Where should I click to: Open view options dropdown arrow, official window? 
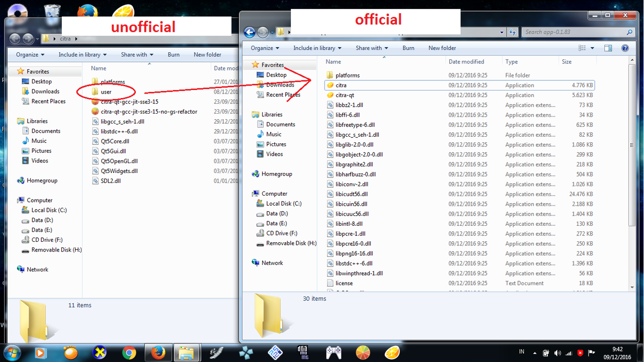[x=592, y=48]
